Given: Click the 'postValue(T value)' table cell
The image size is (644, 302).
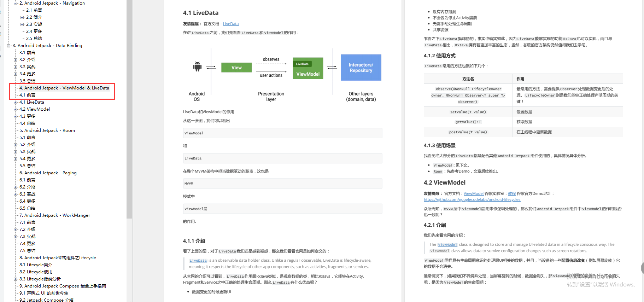Looking at the screenshot, I should 468,132.
